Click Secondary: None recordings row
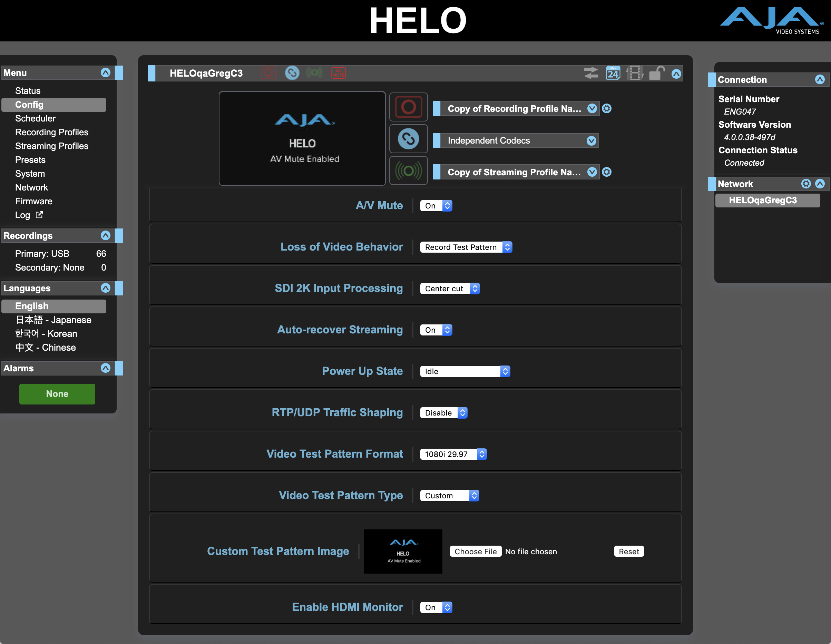 (60, 267)
